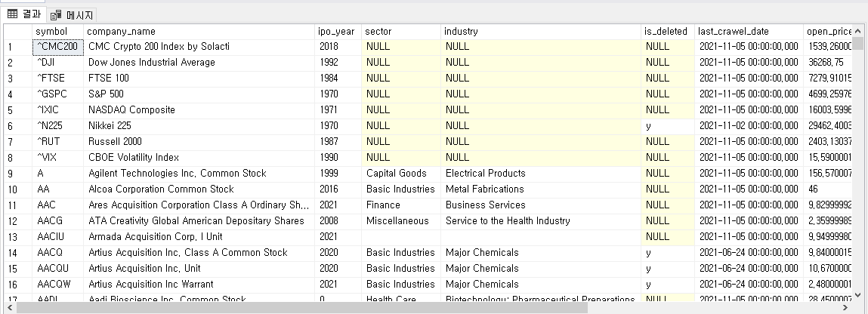Select the ^VIX symbol cell
Screen dimensions: 868x314
click(57, 158)
